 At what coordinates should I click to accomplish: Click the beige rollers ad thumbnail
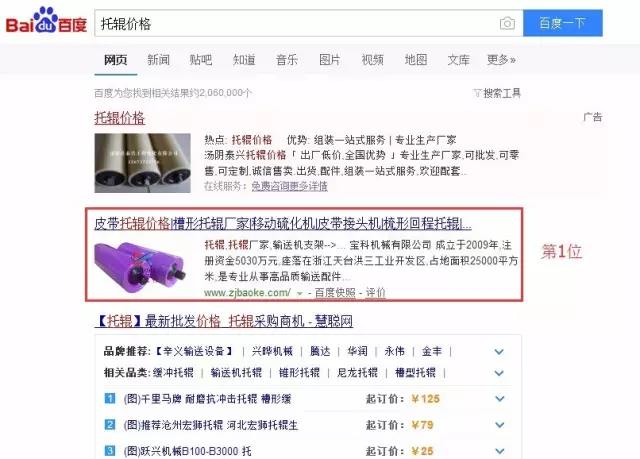point(142,163)
